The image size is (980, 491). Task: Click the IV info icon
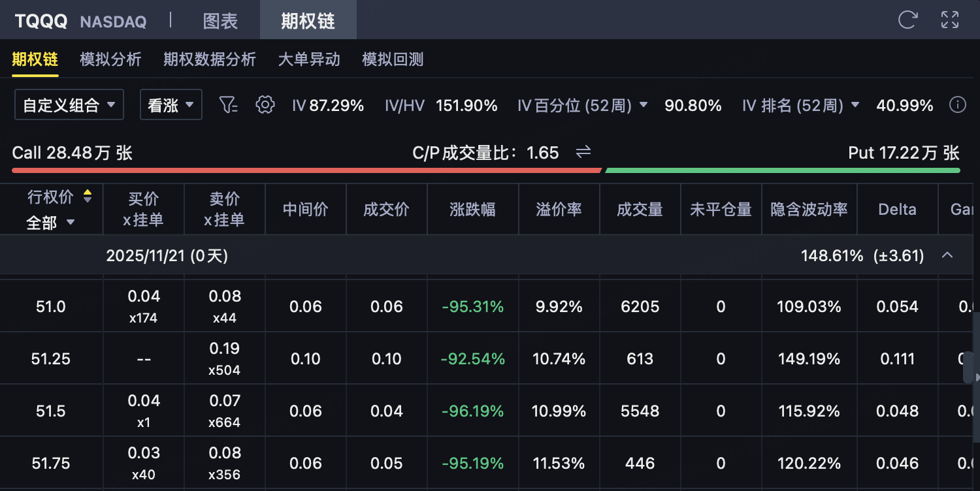point(957,104)
